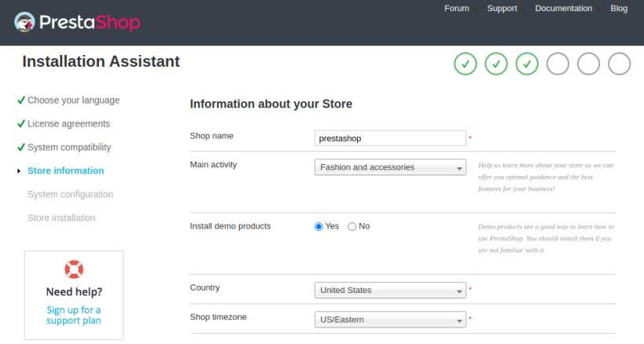Open the Forum link in header
The image size is (644, 344).
pyautogui.click(x=456, y=9)
